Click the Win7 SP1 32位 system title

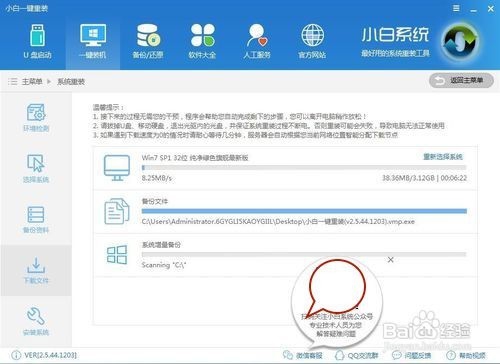tap(195, 158)
